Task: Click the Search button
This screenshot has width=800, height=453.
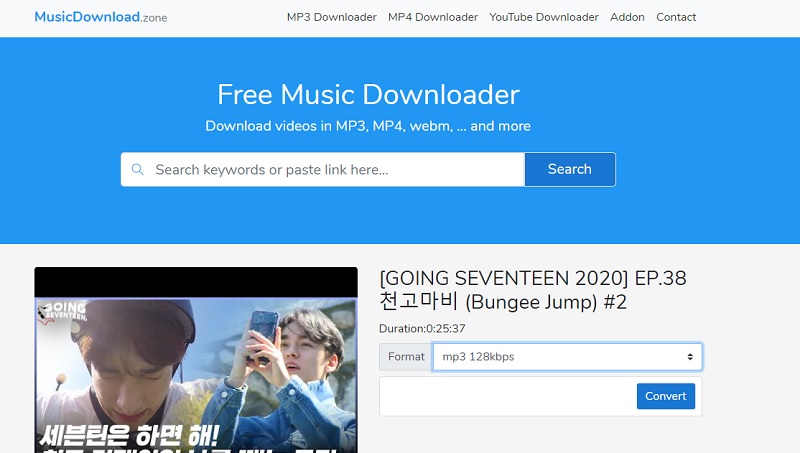Action: (570, 169)
